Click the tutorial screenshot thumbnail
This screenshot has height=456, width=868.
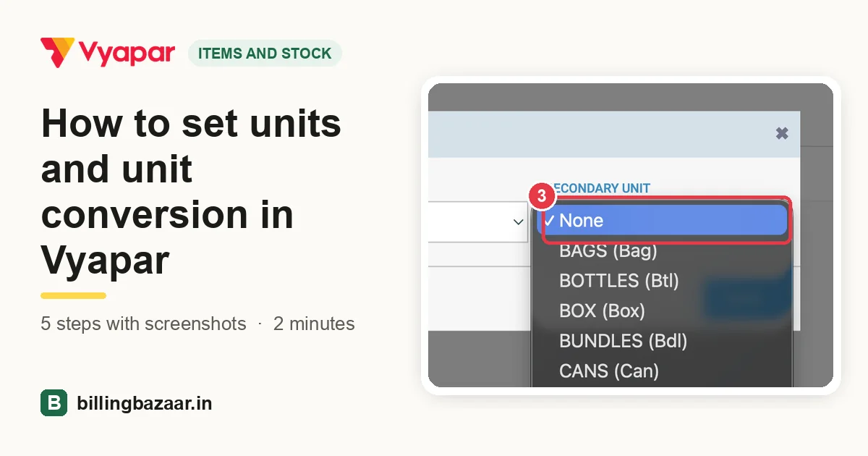pos(630,235)
